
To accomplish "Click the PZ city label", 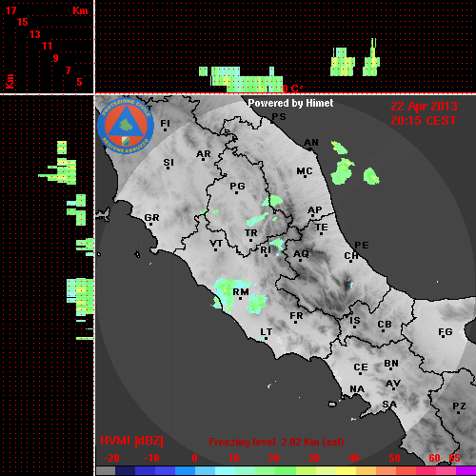I will point(459,407).
